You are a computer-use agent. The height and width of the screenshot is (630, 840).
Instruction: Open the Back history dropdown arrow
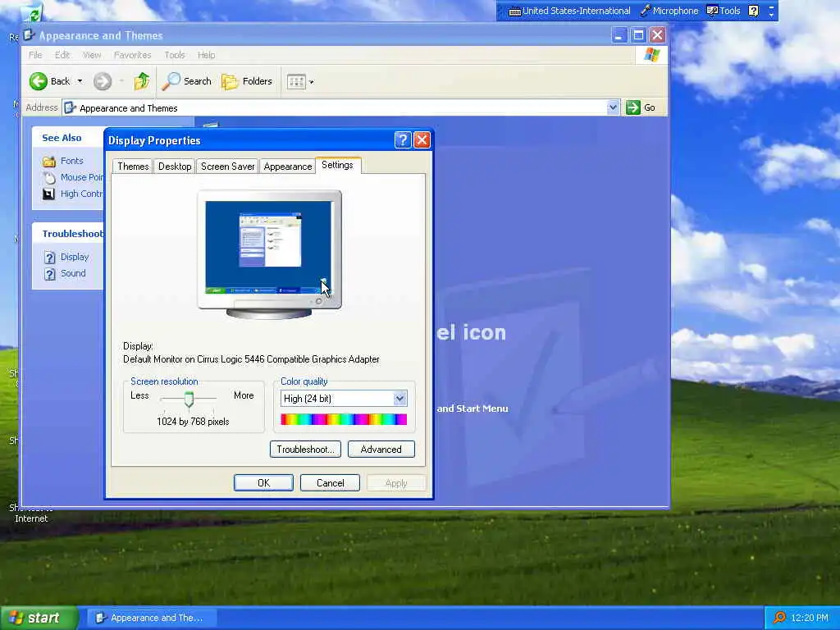point(80,81)
